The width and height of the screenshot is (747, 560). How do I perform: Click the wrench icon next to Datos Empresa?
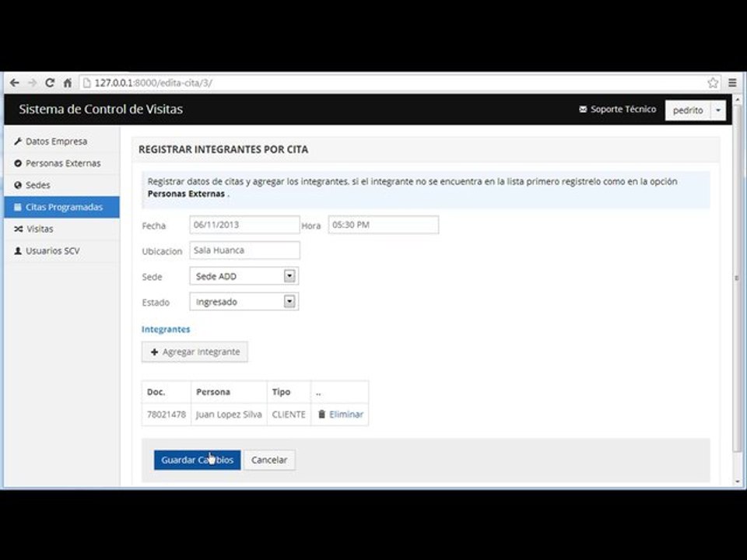[18, 141]
